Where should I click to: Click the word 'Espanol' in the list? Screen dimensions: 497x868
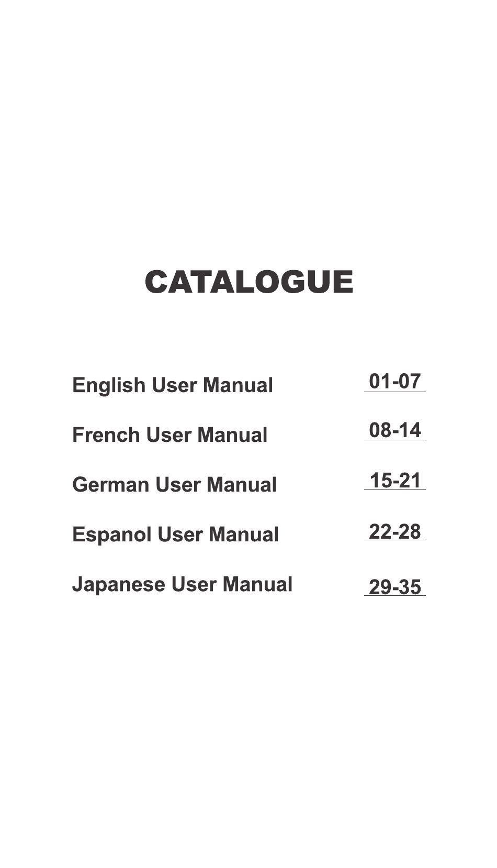point(112,535)
